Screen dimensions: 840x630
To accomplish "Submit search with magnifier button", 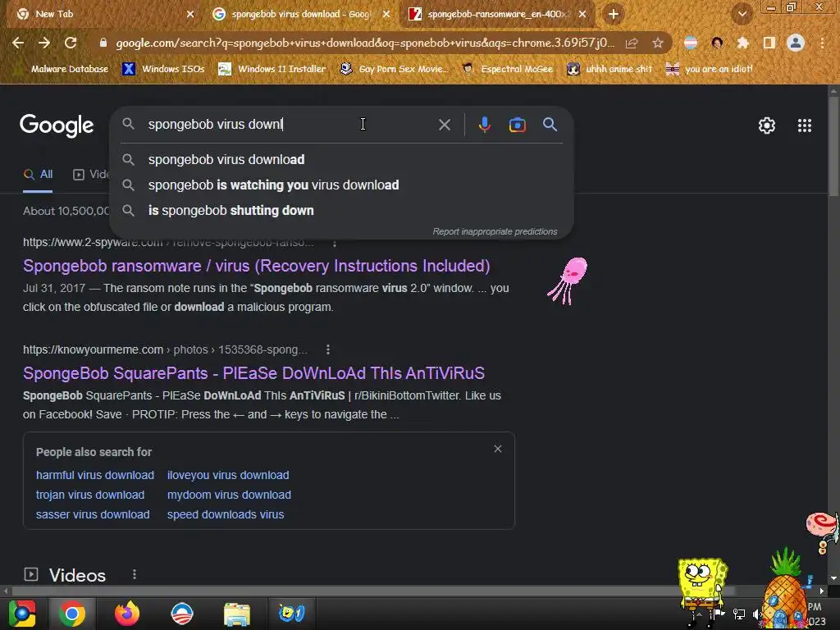I will [x=550, y=125].
